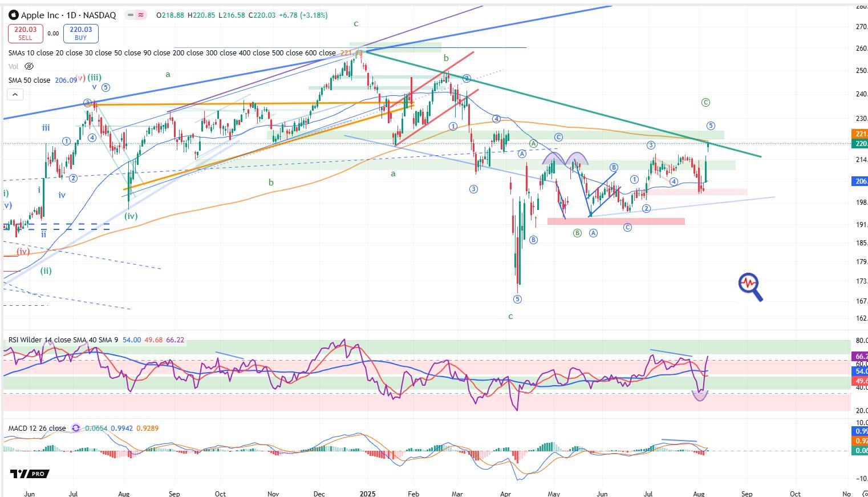Click the Feb label on time axis
The width and height of the screenshot is (868, 497).
point(413,494)
